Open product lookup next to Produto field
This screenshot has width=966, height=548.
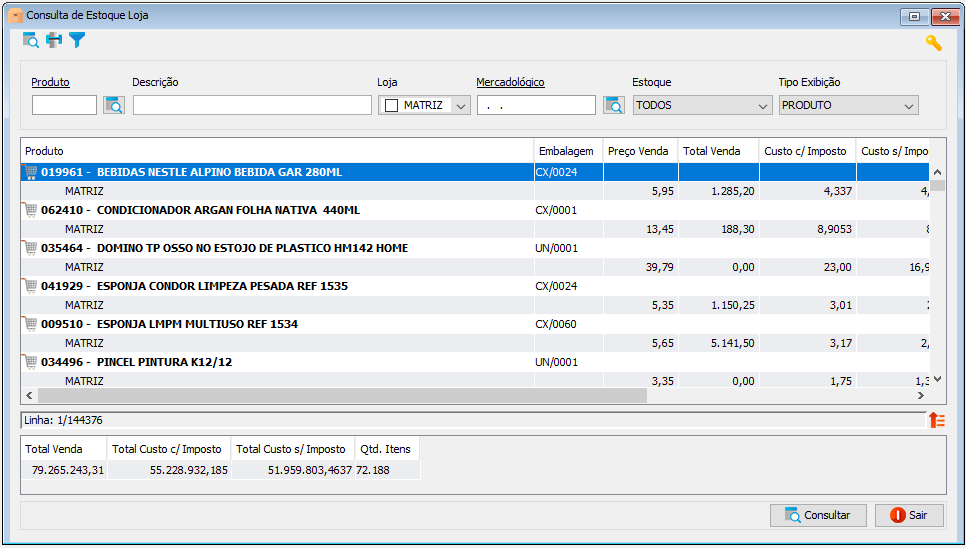tap(114, 105)
